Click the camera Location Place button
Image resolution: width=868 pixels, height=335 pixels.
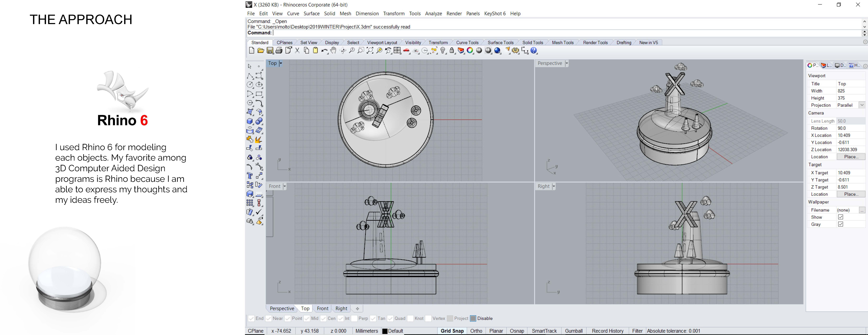[851, 157]
